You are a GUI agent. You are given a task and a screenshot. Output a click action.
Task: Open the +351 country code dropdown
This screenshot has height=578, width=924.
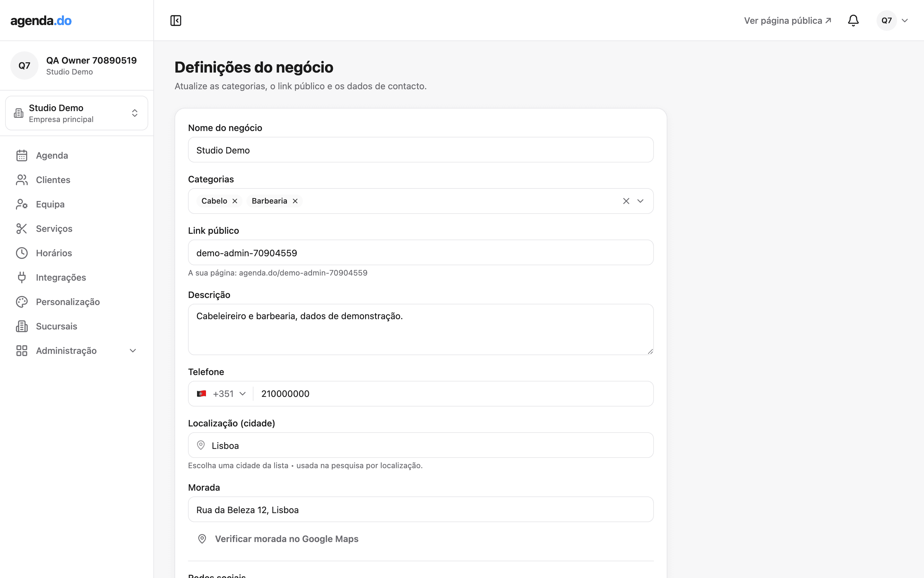(221, 394)
